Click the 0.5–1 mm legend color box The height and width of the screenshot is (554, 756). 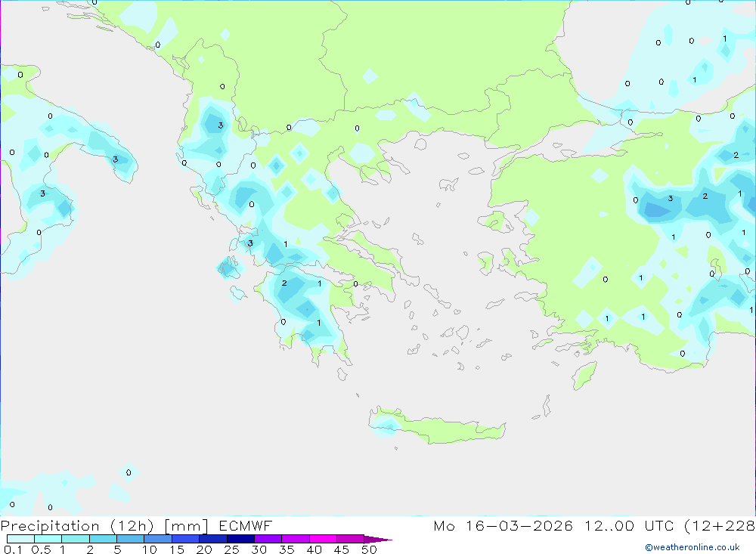(48, 539)
